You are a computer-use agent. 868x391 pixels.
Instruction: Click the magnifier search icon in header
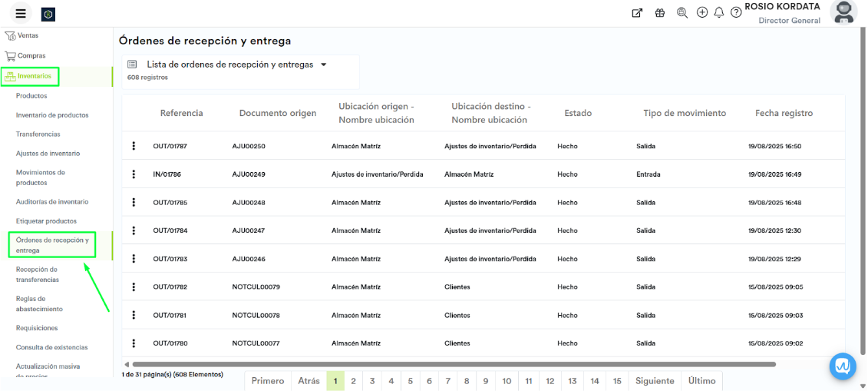tap(682, 13)
